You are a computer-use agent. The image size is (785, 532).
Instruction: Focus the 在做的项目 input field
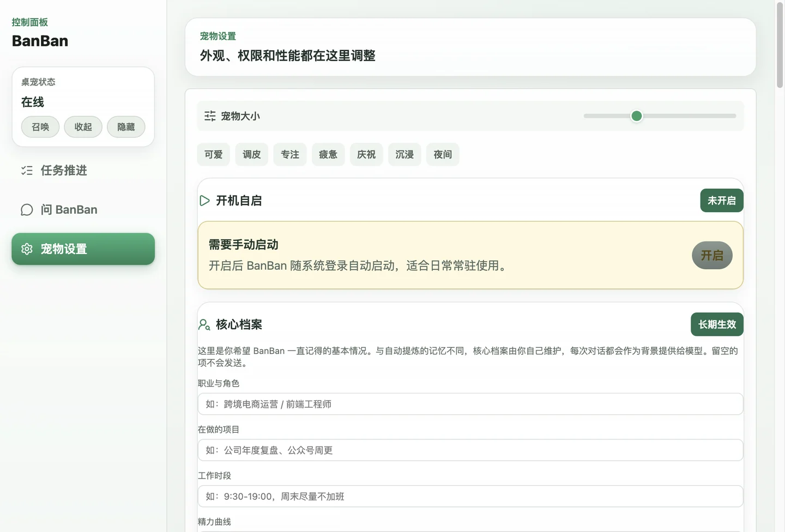tap(470, 450)
